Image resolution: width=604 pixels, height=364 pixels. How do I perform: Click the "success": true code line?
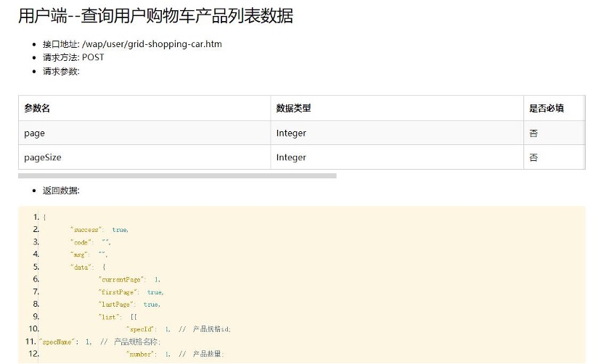pyautogui.click(x=99, y=230)
